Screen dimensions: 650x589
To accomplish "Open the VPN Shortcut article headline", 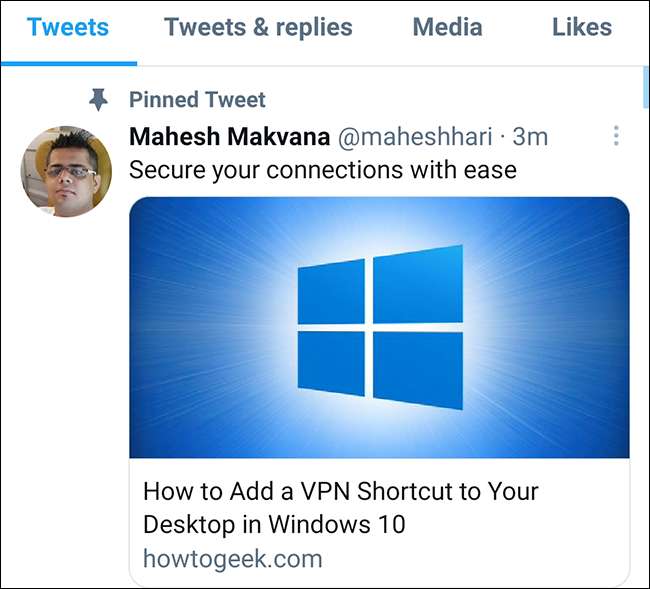I will click(x=341, y=508).
